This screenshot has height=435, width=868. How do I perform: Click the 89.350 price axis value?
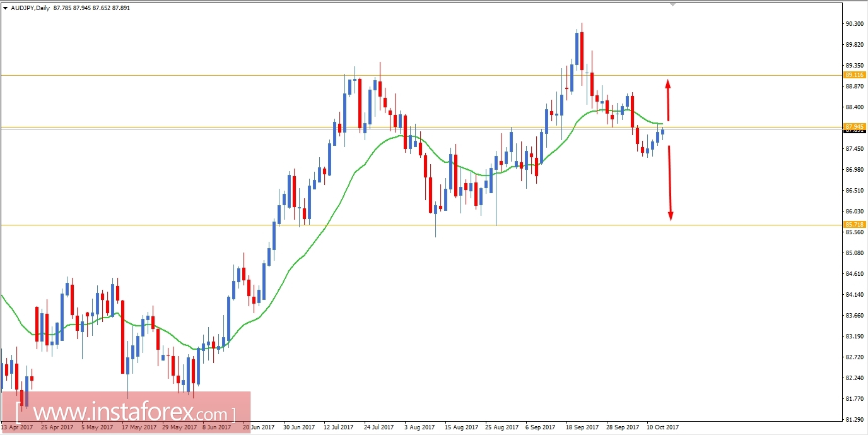pyautogui.click(x=855, y=65)
